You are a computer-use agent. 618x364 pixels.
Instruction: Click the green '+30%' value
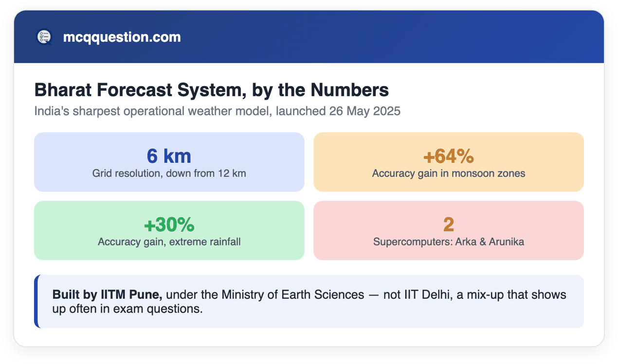click(169, 225)
